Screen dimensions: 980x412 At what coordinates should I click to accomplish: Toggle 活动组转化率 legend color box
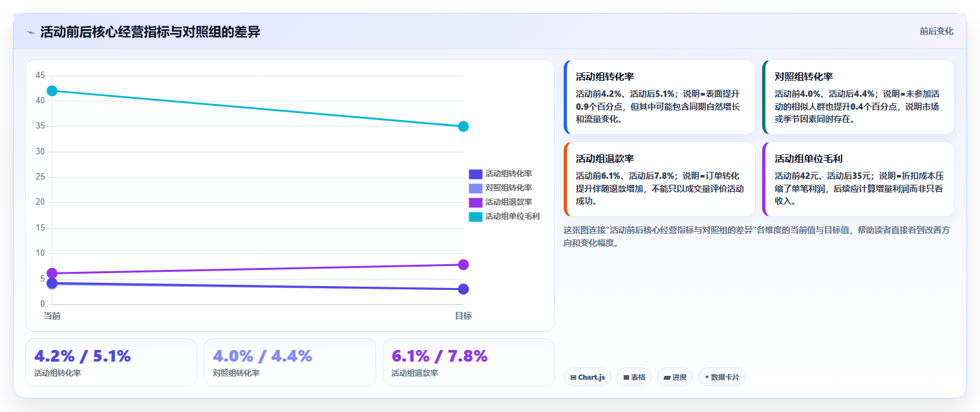pos(475,174)
